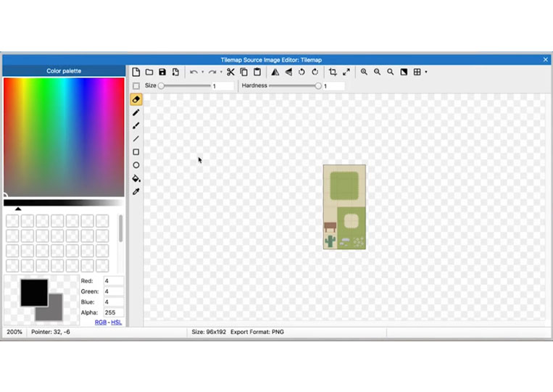Open the grid options dropdown arrow

point(426,72)
